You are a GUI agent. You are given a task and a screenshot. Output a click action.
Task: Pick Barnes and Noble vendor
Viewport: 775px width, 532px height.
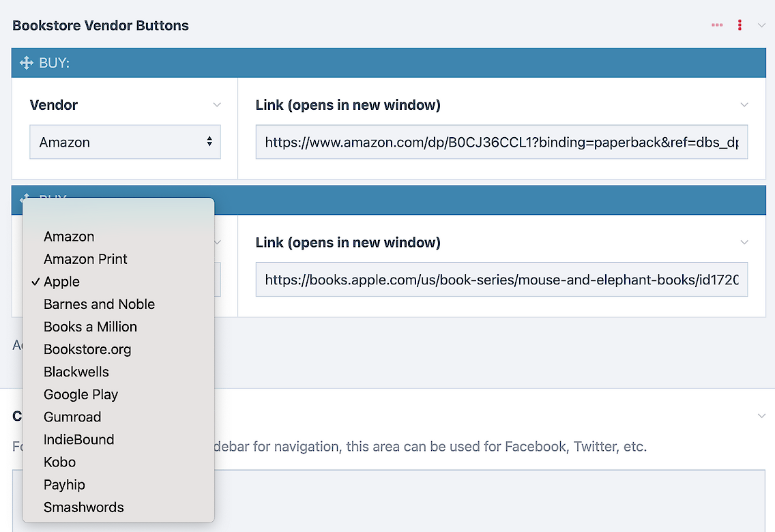(x=99, y=304)
